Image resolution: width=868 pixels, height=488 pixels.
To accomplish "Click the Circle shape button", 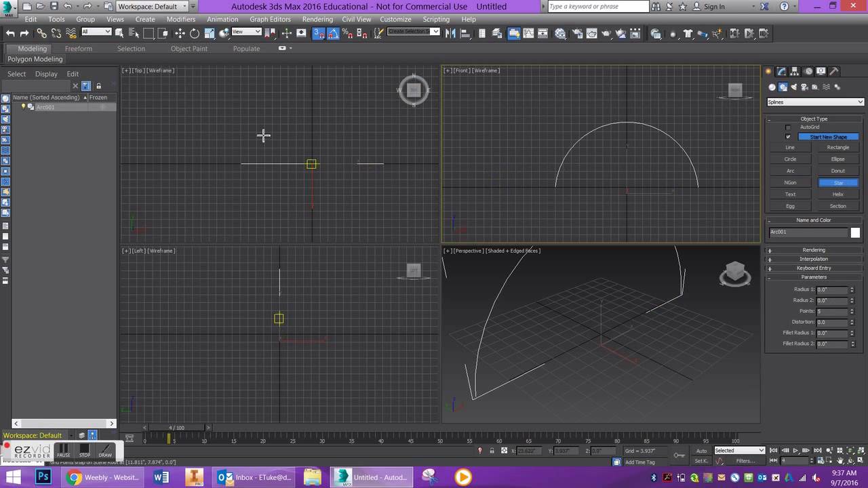I will click(790, 159).
